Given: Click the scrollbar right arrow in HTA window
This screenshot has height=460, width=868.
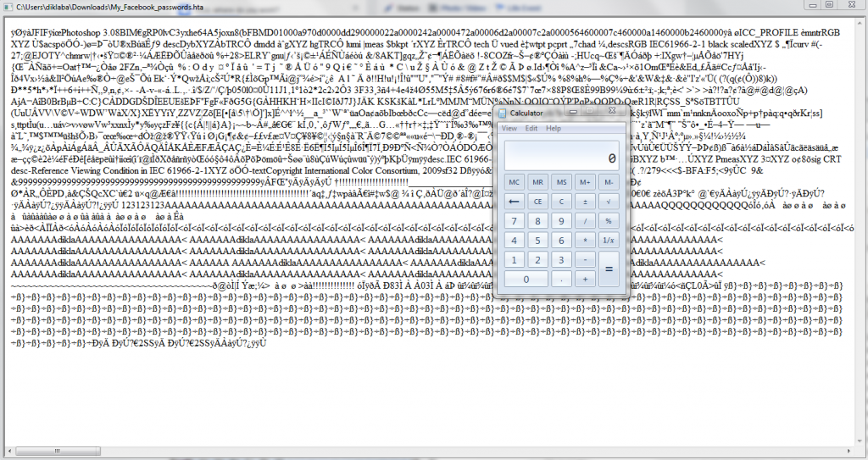Looking at the screenshot, I should pyautogui.click(x=851, y=452).
